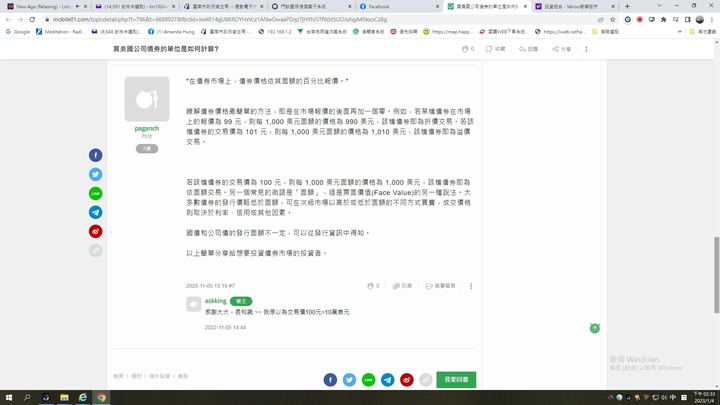Reload the page in Chrome
This screenshot has height=405, width=720.
tap(32, 19)
